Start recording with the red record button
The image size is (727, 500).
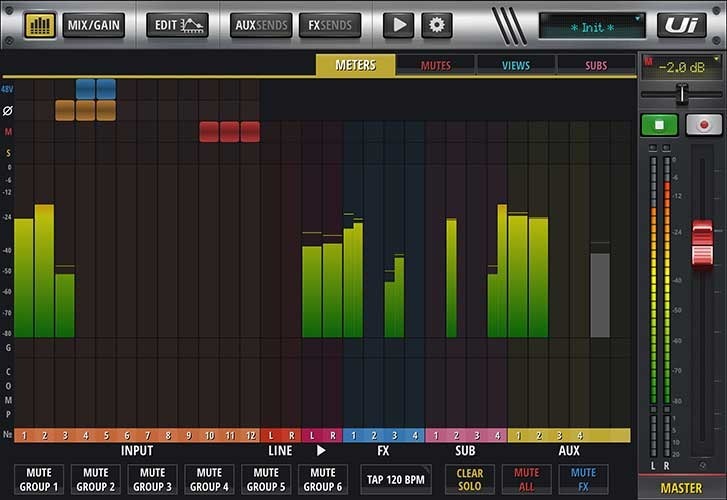point(702,126)
